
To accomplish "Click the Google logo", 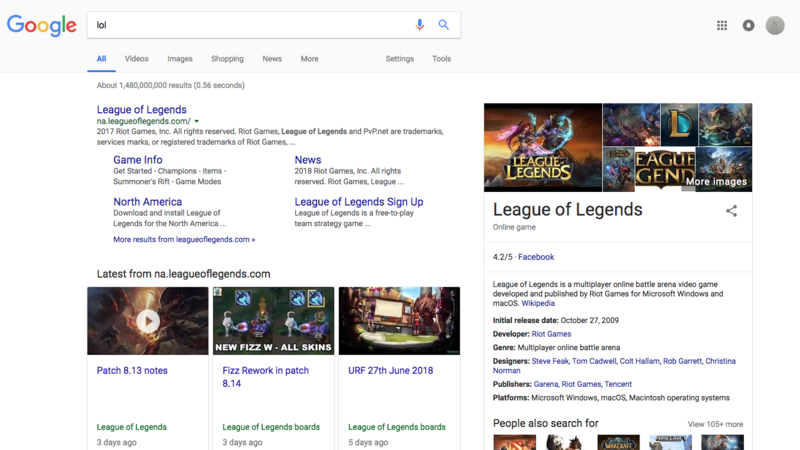I will click(x=42, y=26).
